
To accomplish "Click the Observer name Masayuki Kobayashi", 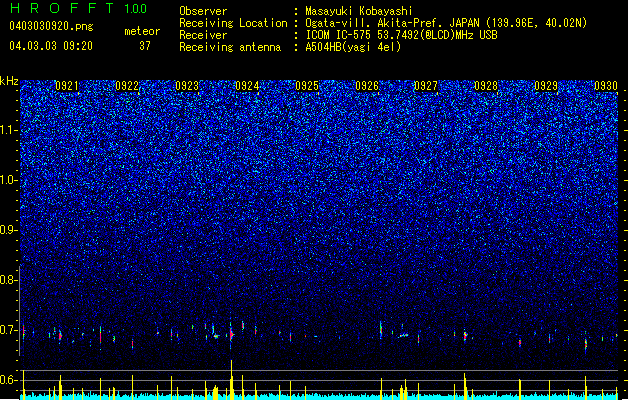I will click(x=359, y=11).
